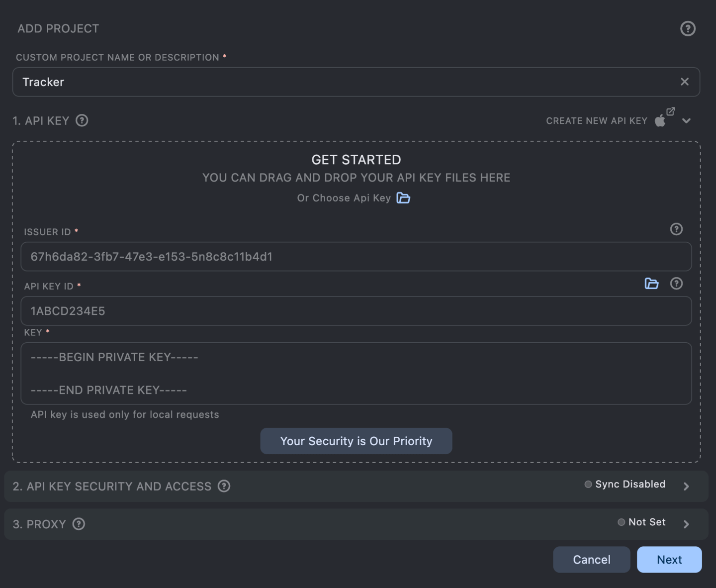
Task: Open the Proxy help tooltip
Action: click(x=79, y=524)
